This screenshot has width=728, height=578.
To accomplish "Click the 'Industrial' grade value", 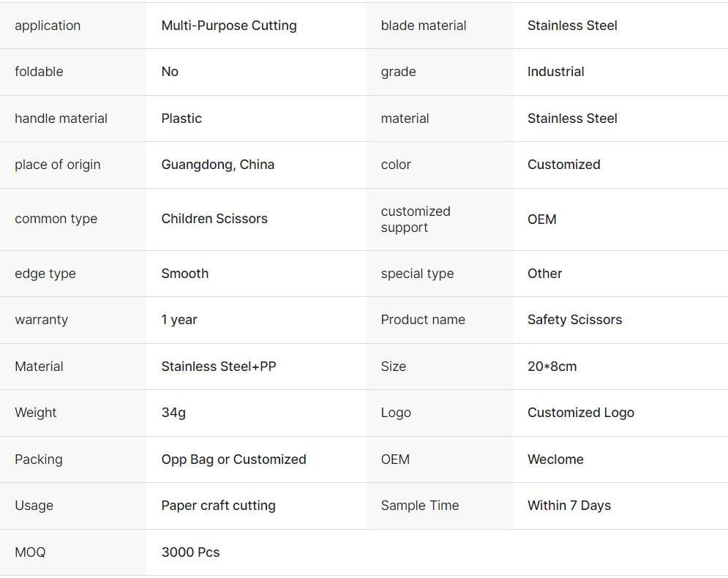I will (556, 72).
